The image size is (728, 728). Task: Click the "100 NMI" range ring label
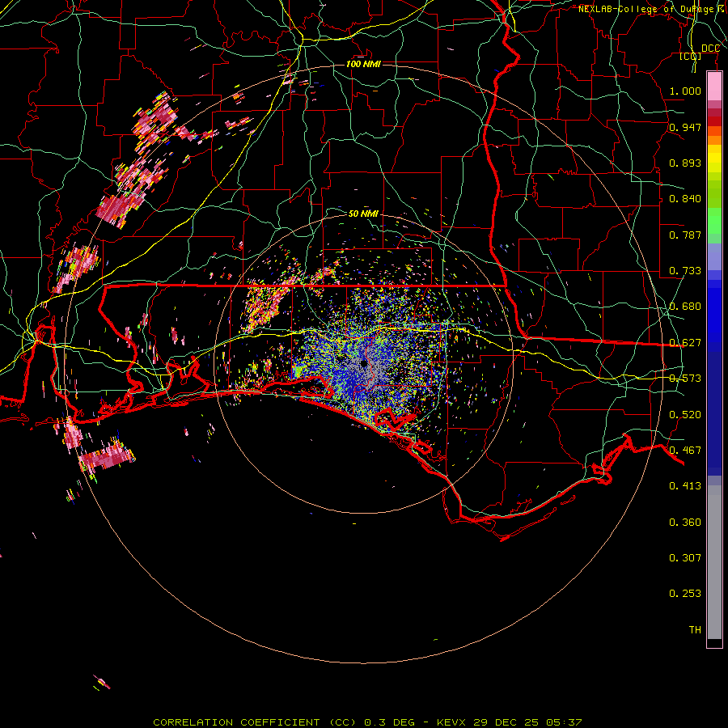[363, 64]
